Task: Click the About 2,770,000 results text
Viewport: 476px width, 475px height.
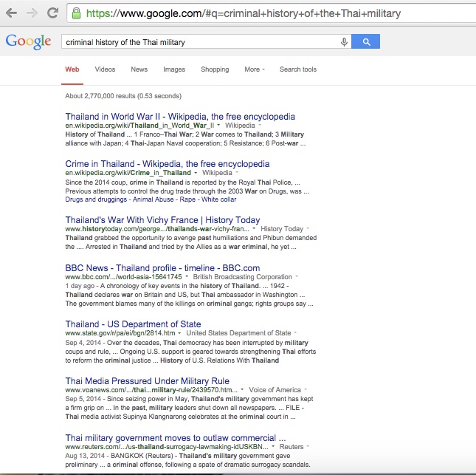Action: point(123,96)
